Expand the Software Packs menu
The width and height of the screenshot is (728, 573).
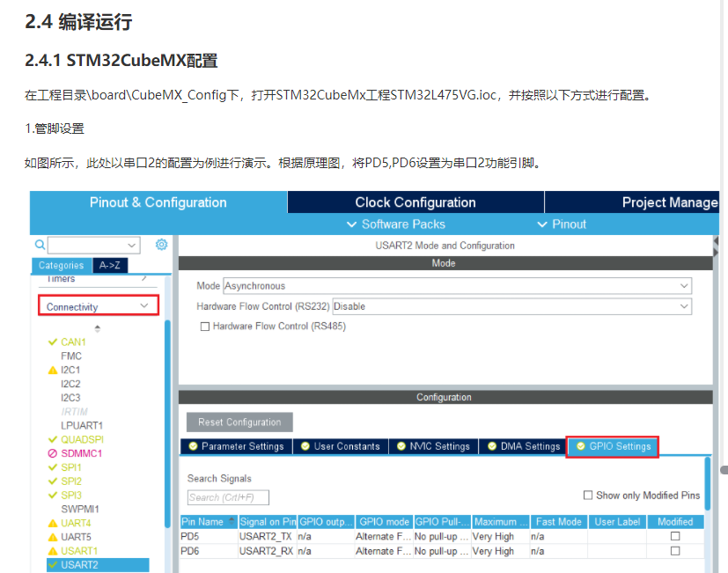point(396,224)
